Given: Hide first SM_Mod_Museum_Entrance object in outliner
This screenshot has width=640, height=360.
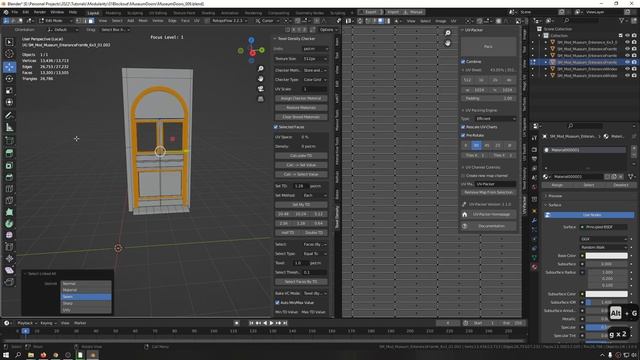Looking at the screenshot, I should [627, 42].
